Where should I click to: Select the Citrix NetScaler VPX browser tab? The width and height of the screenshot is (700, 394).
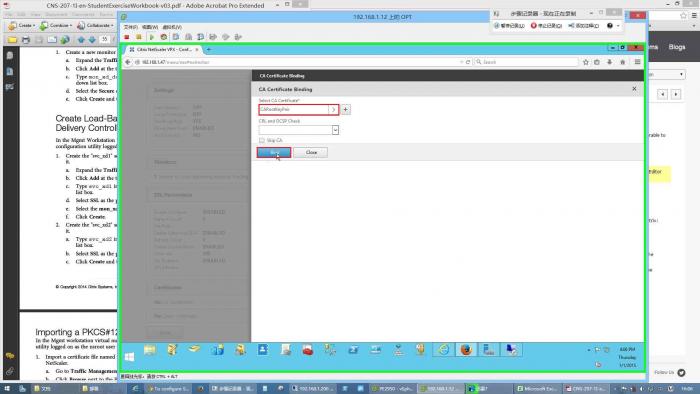(164, 50)
